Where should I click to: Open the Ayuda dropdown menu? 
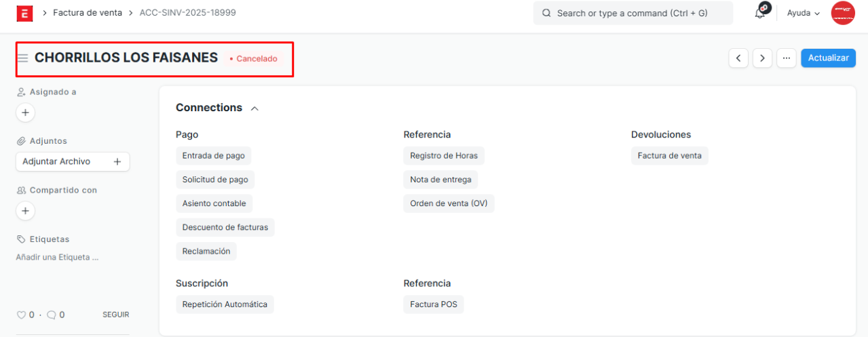coord(803,13)
